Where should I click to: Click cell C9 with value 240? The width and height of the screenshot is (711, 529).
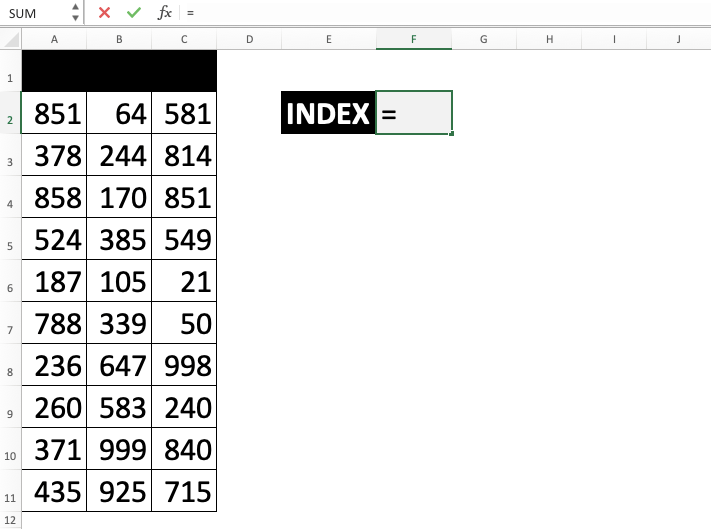[x=184, y=407]
